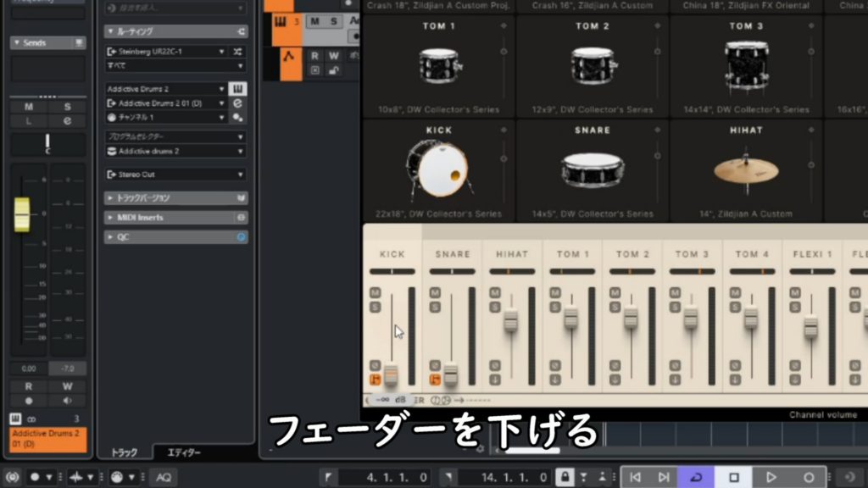This screenshot has width=868, height=488.
Task: Solo the SNARE channel in Addictive Drums mixer
Action: pyautogui.click(x=435, y=306)
